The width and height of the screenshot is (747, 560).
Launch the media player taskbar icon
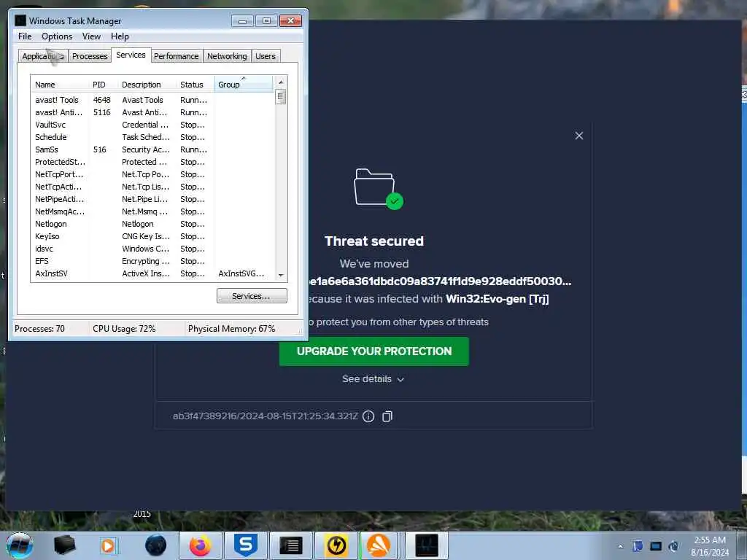pos(109,545)
